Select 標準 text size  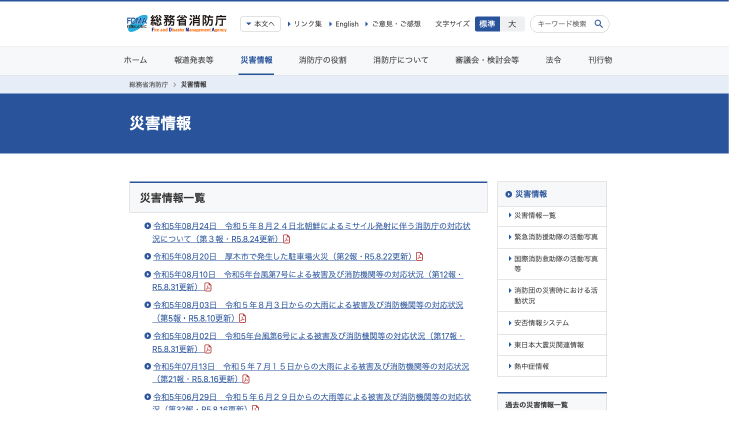pyautogui.click(x=487, y=24)
